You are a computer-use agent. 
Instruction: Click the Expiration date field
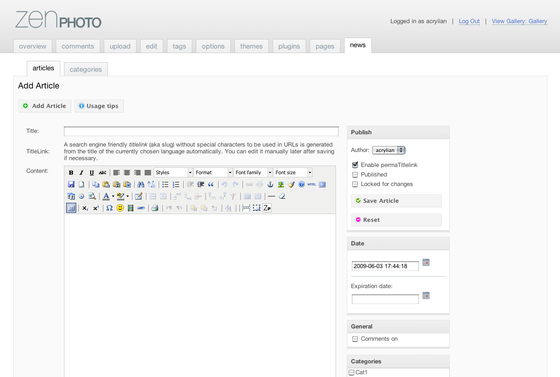(x=385, y=299)
